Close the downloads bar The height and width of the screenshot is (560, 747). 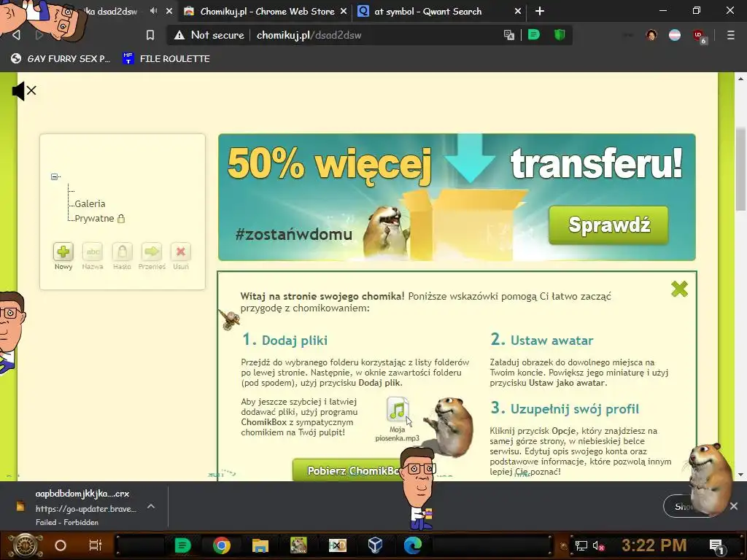[x=734, y=506]
